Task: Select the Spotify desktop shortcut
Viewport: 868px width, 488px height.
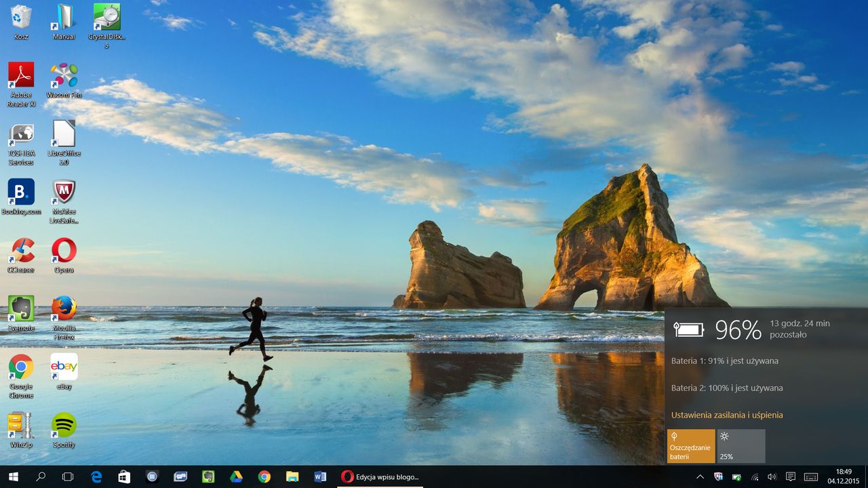Action: pos(64,430)
